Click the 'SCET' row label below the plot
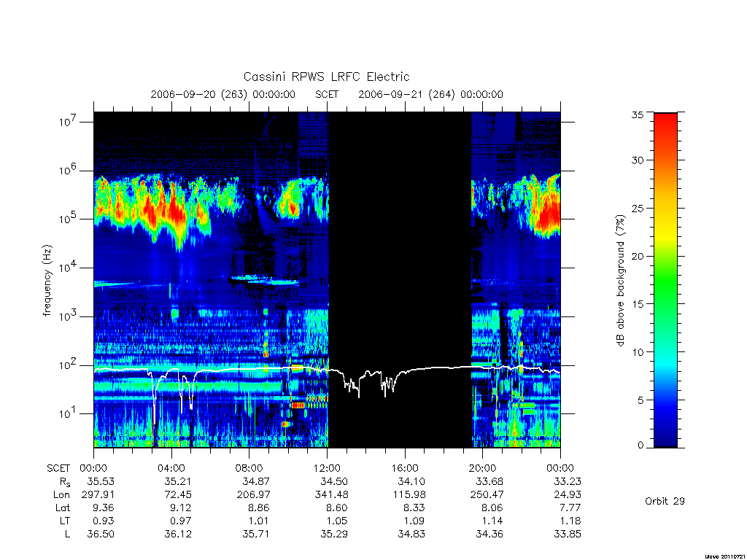The height and width of the screenshot is (560, 747). (x=58, y=468)
